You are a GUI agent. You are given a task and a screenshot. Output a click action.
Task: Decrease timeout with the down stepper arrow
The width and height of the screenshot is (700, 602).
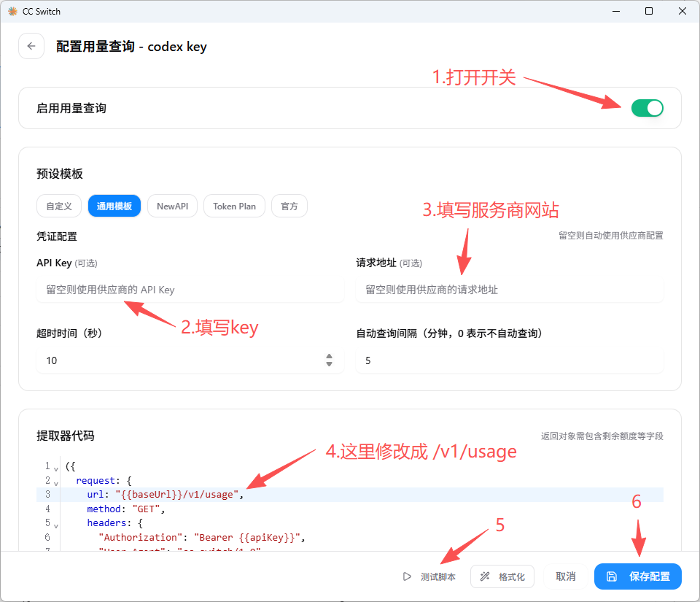point(329,364)
